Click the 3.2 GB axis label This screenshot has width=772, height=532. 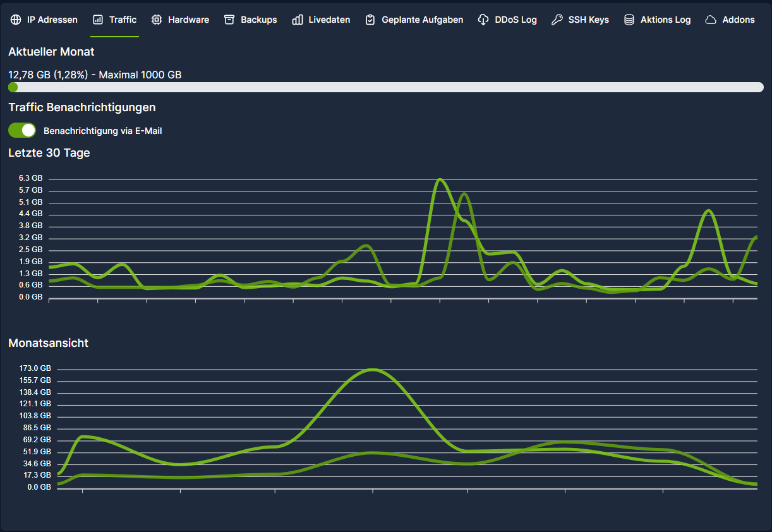31,238
